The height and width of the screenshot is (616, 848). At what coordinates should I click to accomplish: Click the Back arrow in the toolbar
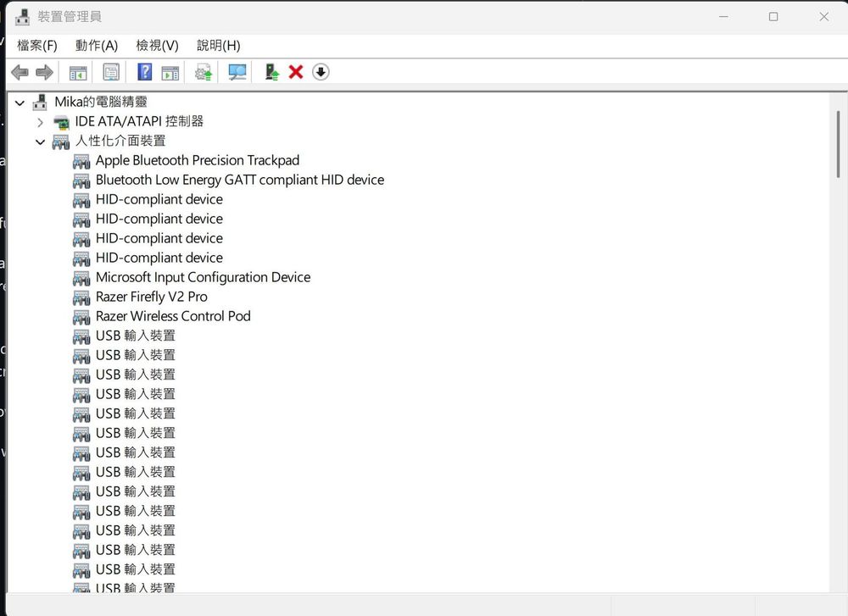[20, 73]
